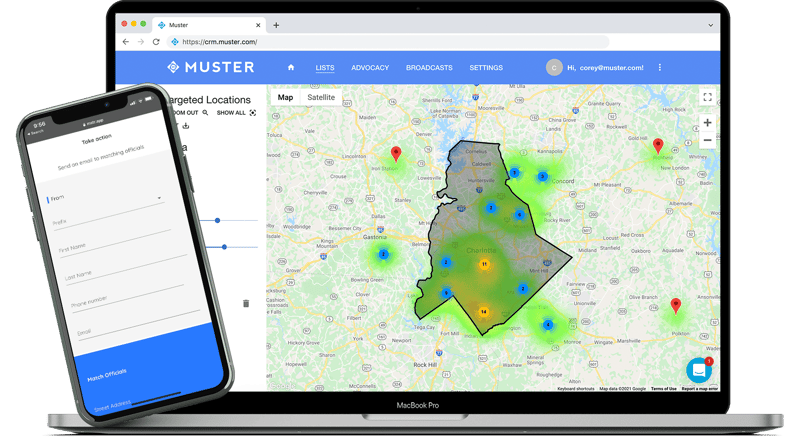Zoom out the map with minus

click(x=707, y=140)
